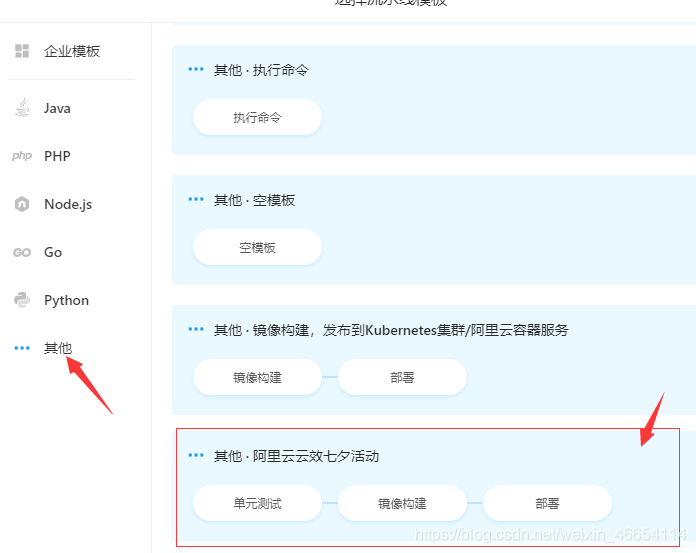Select template title 其他·空模板
Image resolution: width=696 pixels, height=553 pixels.
pyautogui.click(x=254, y=200)
